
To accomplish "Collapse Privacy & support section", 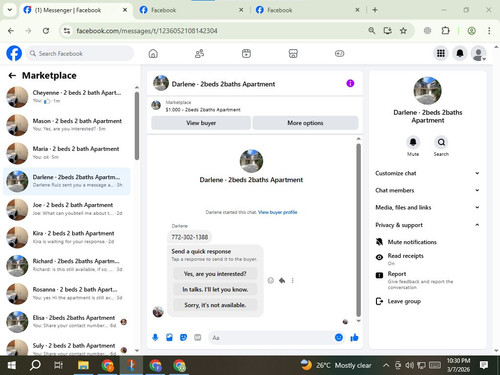I will (x=427, y=225).
